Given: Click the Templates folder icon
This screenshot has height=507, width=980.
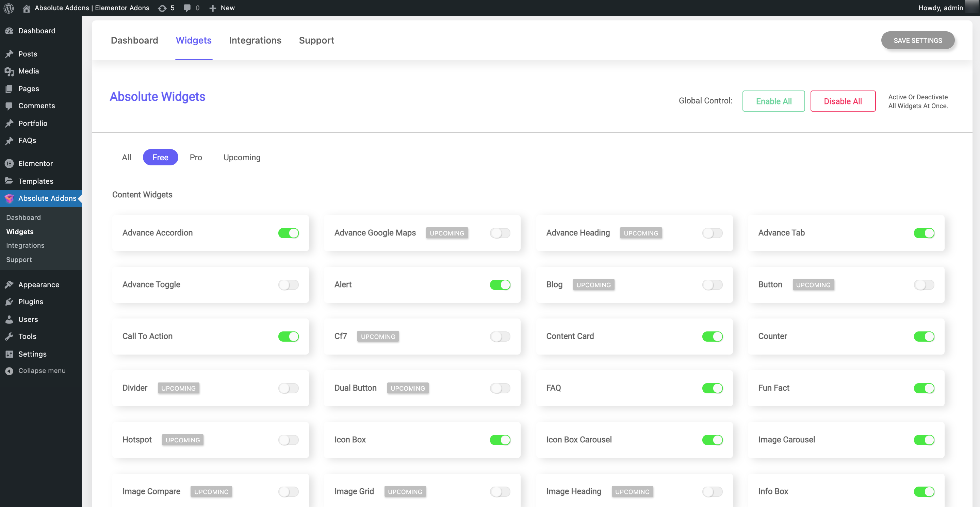Looking at the screenshot, I should click(9, 181).
